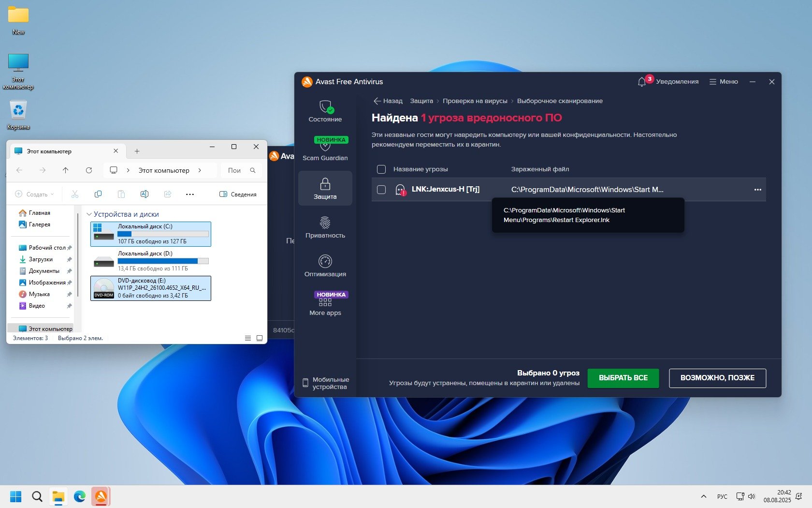Click the Explorer search field
The width and height of the screenshot is (812, 508).
pyautogui.click(x=242, y=170)
